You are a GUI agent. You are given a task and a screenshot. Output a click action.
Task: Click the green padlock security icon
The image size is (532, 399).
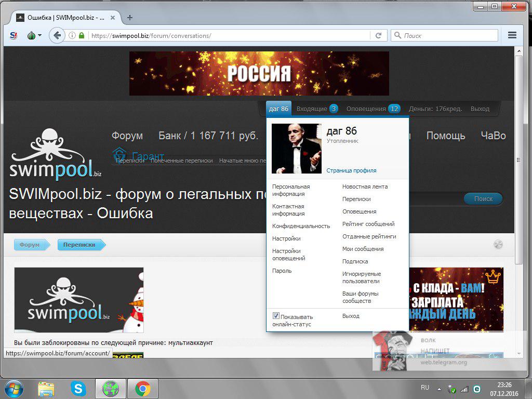click(82, 35)
